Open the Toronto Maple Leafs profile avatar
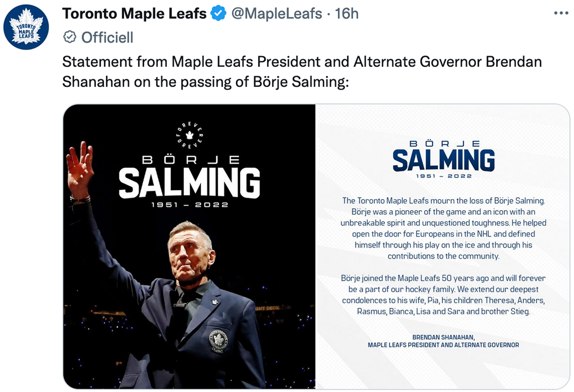This screenshot has height=392, width=574. (26, 27)
